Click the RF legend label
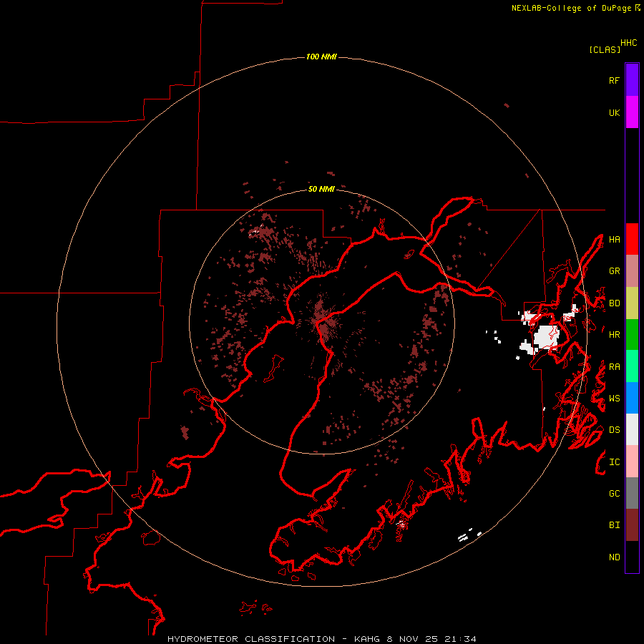The height and width of the screenshot is (644, 644). click(x=614, y=80)
